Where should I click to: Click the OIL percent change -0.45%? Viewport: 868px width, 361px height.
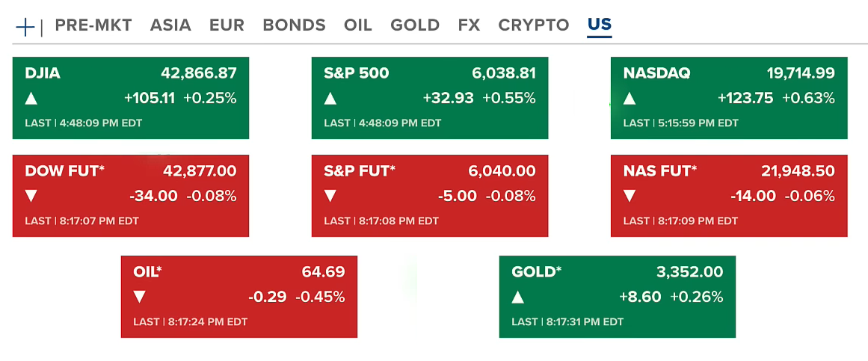point(321,297)
